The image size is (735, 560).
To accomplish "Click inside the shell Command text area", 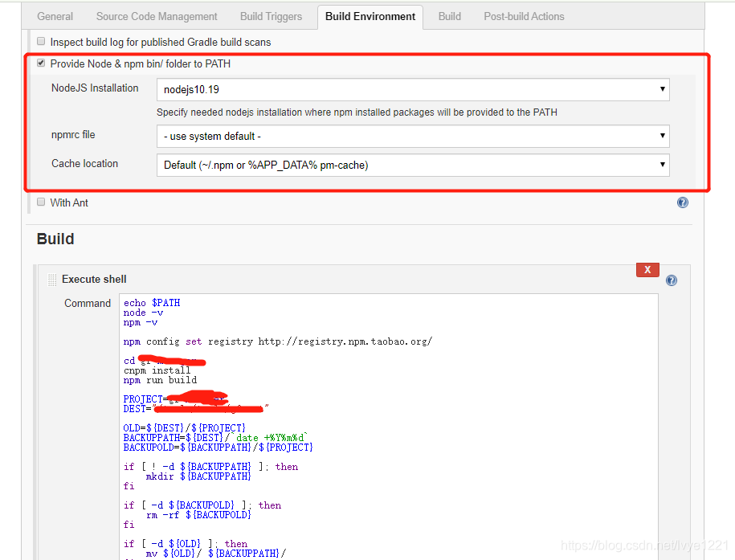I will pyautogui.click(x=389, y=427).
